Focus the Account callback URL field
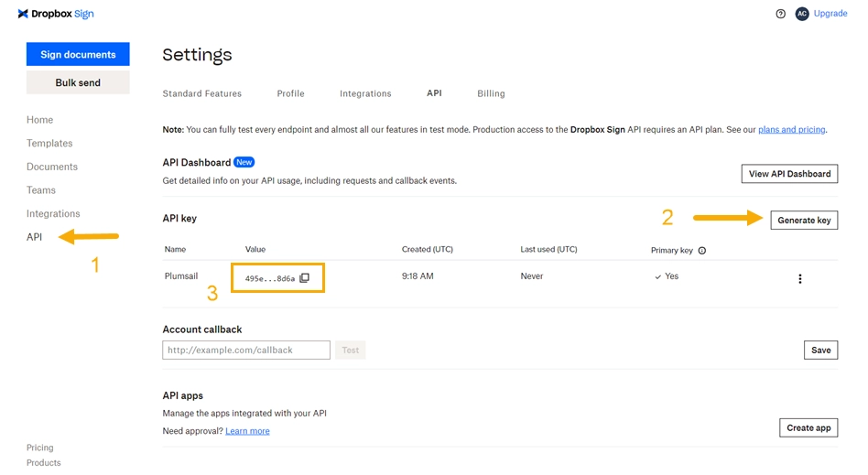 (246, 350)
